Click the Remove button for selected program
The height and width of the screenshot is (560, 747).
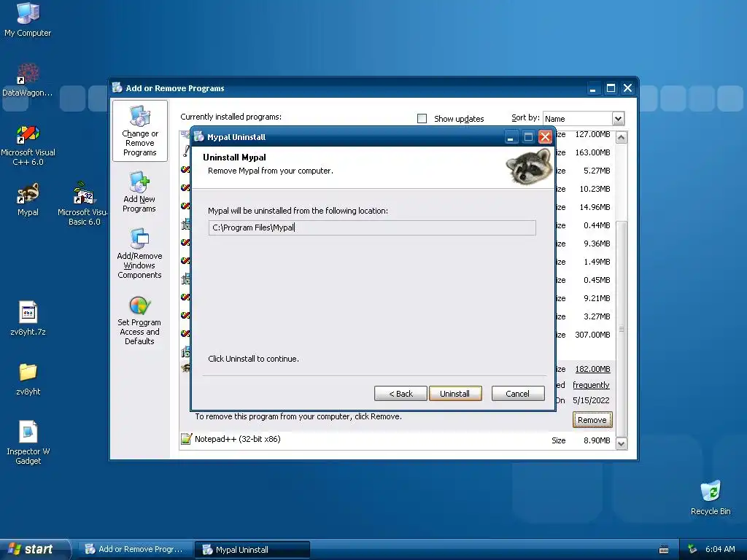pyautogui.click(x=592, y=420)
